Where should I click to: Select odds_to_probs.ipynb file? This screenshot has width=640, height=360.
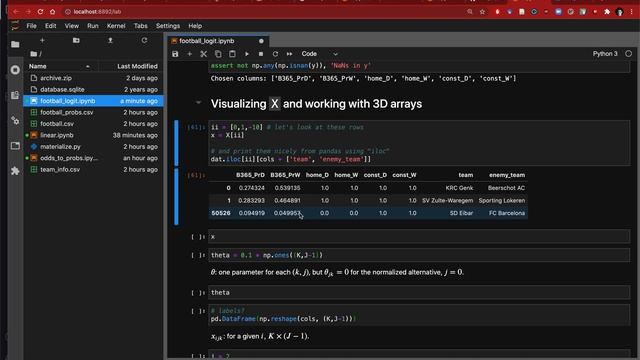[x=93, y=158]
